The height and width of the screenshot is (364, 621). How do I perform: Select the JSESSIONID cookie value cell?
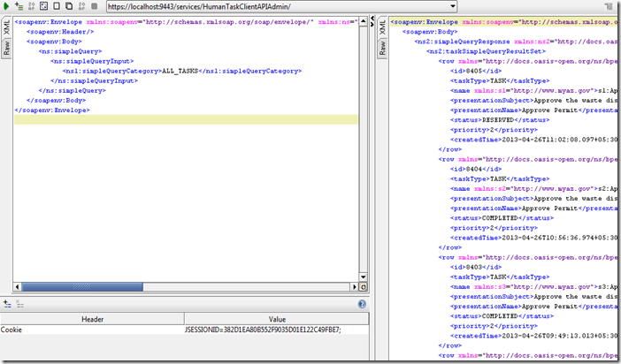click(x=277, y=330)
